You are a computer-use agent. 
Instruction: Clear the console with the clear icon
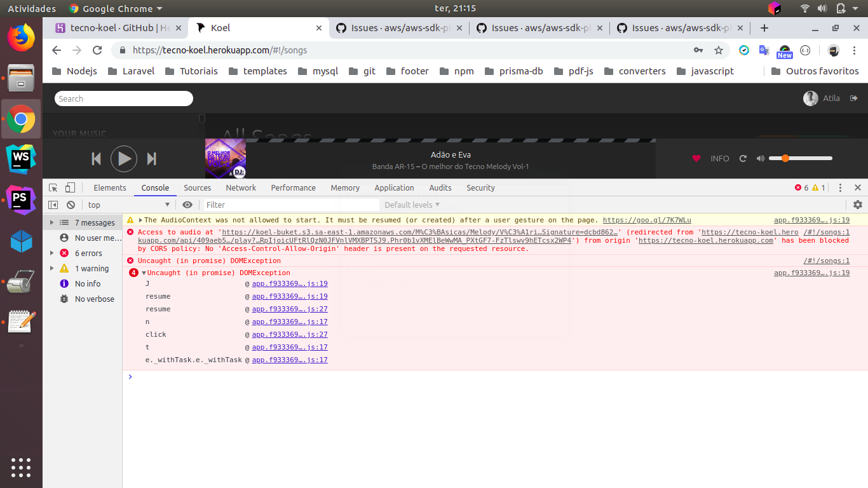[71, 205]
